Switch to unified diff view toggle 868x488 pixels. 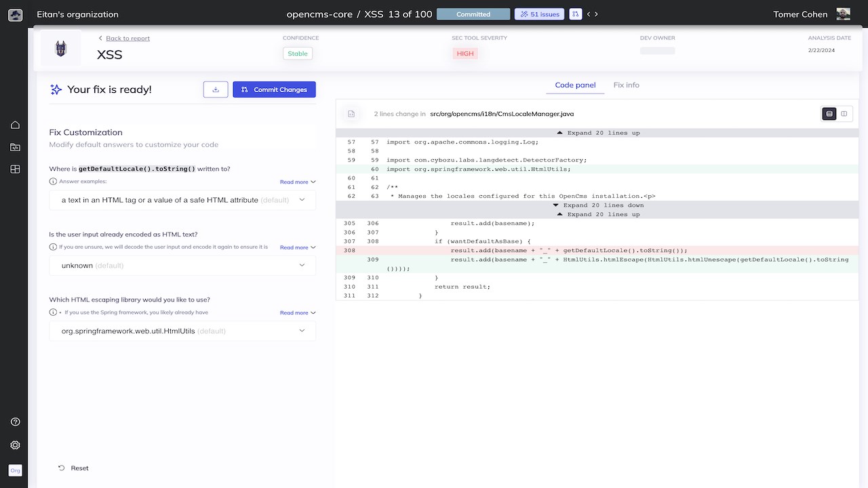point(829,114)
